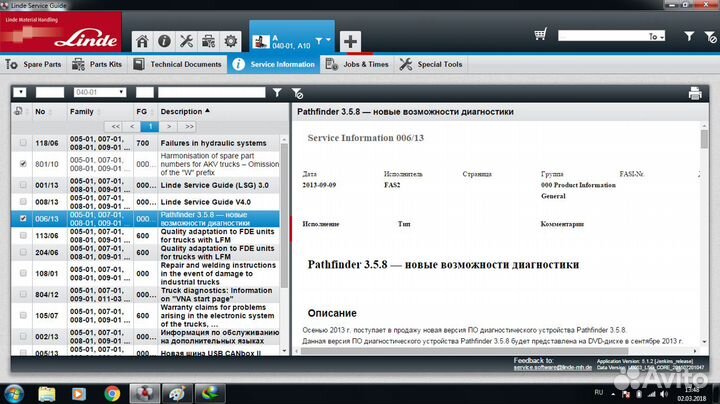Tick checkbox for row 204/06
The width and height of the screenshot is (720, 404).
point(23,252)
